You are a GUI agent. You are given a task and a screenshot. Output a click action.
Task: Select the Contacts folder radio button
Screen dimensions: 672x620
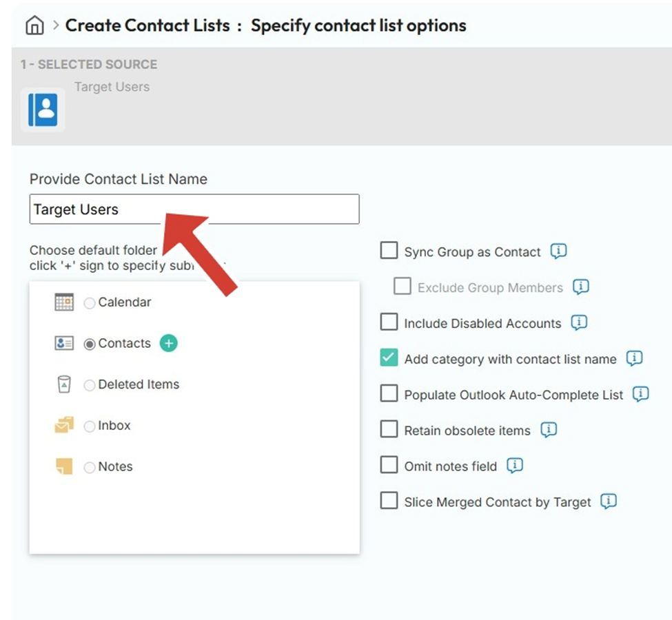89,344
